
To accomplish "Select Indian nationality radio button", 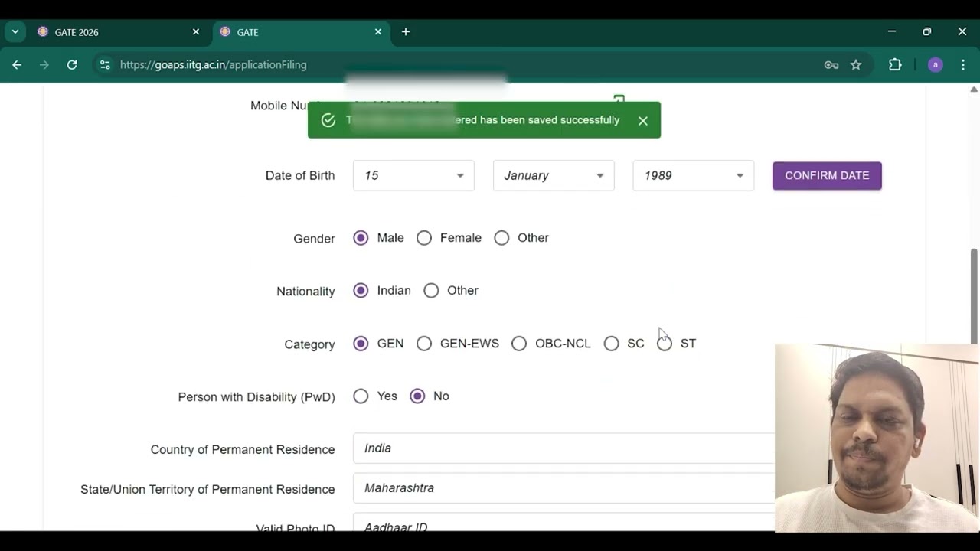I will (361, 291).
